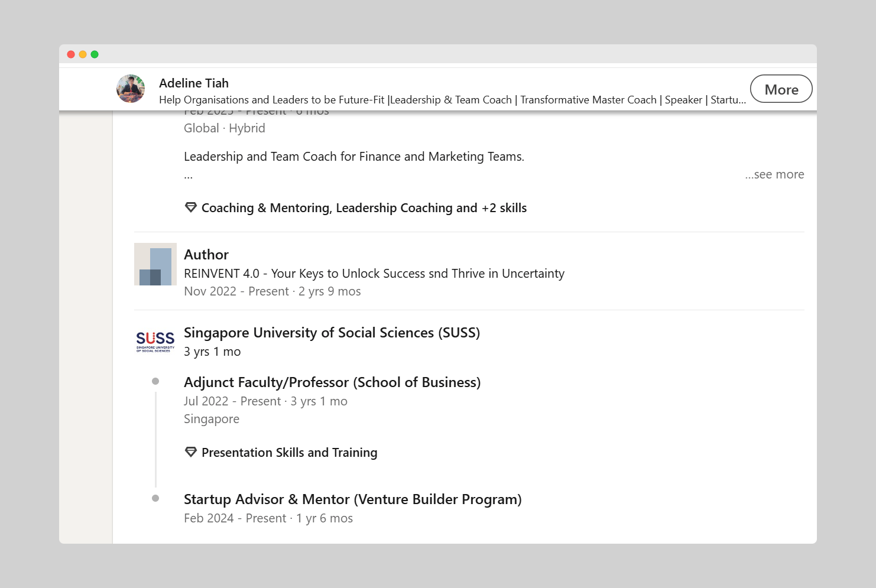
Task: Click the 'Singapore' location under Adjunct Faculty
Action: [212, 419]
